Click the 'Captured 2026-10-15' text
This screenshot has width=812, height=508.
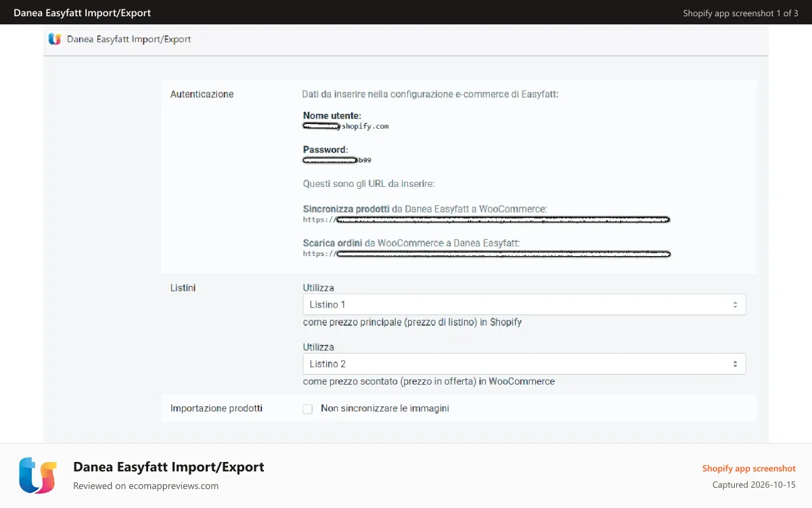click(754, 485)
